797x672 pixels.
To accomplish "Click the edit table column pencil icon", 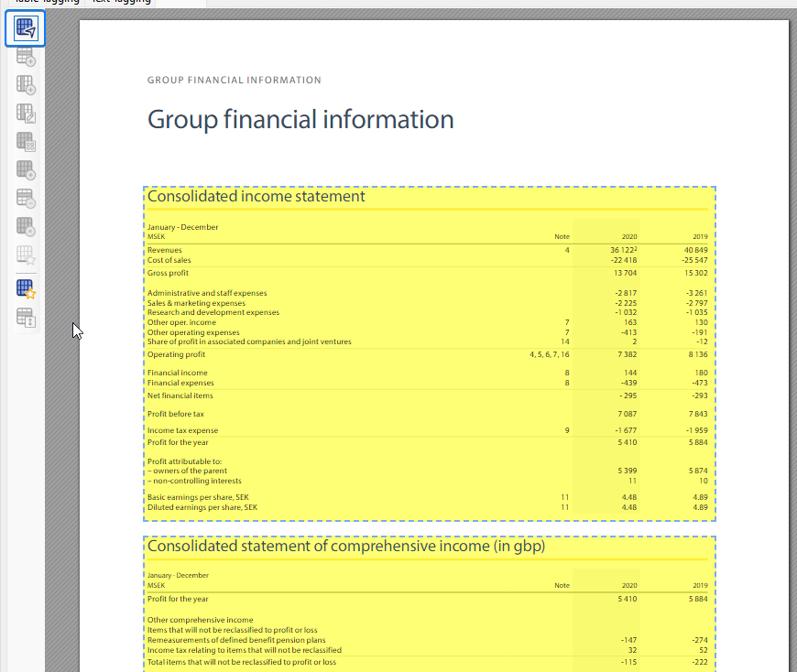I will 26,114.
